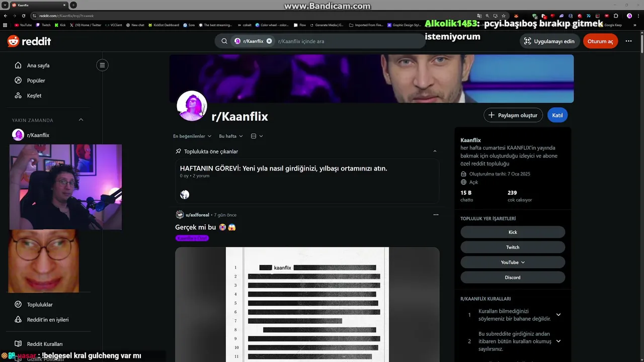The height and width of the screenshot is (362, 644).
Task: Click the avatar under the HAFTANIN GÖREVİ post
Action: [185, 195]
